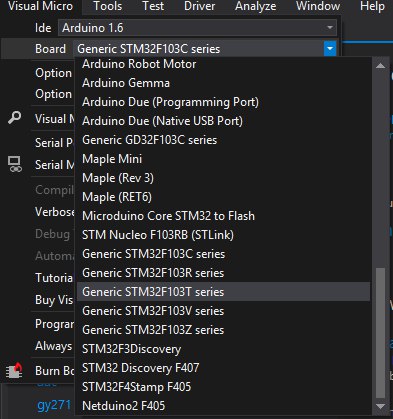The height and width of the screenshot is (419, 393).
Task: Select Arduino Robot Motor board
Action: coord(223,64)
